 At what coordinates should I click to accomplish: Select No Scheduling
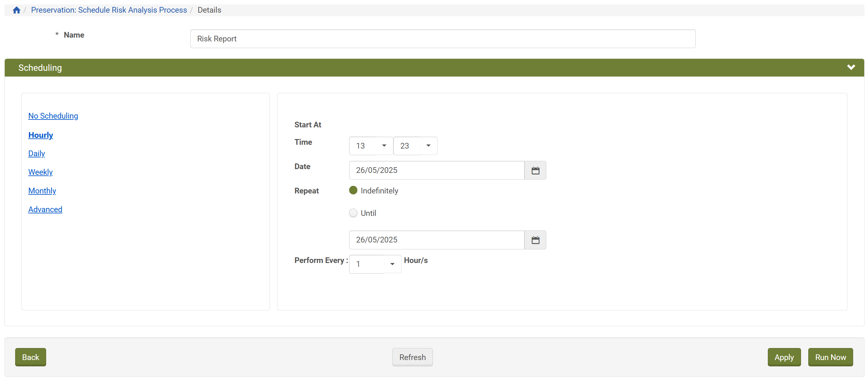pyautogui.click(x=53, y=116)
